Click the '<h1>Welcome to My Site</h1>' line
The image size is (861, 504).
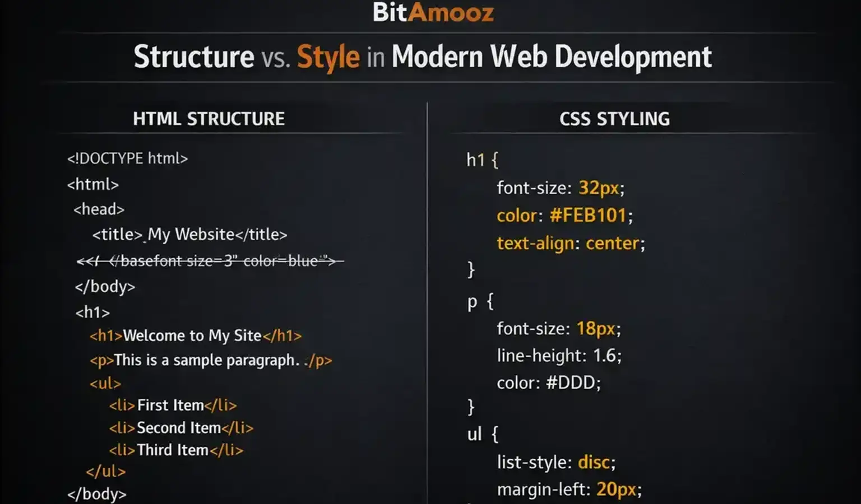(x=196, y=336)
